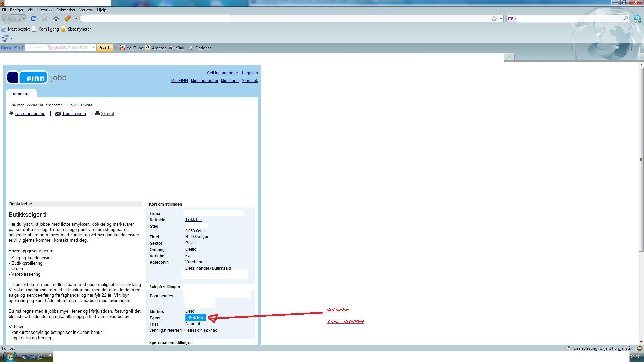Click the orange Search button
Image resolution: width=644 pixels, height=362 pixels.
105,48
